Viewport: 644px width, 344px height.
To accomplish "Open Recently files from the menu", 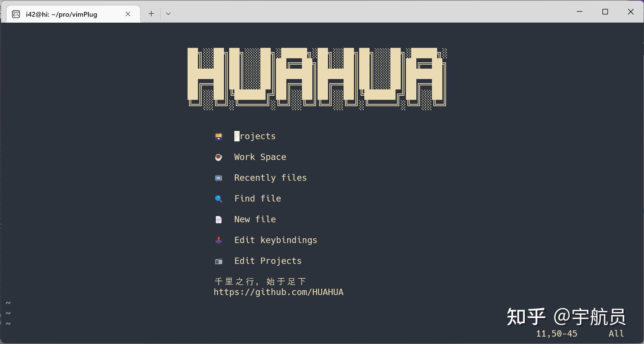I will point(270,178).
